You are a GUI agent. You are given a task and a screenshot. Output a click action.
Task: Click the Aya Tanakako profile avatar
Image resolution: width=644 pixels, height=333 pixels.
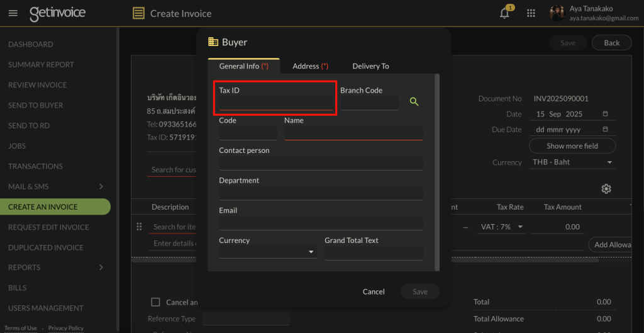click(557, 13)
